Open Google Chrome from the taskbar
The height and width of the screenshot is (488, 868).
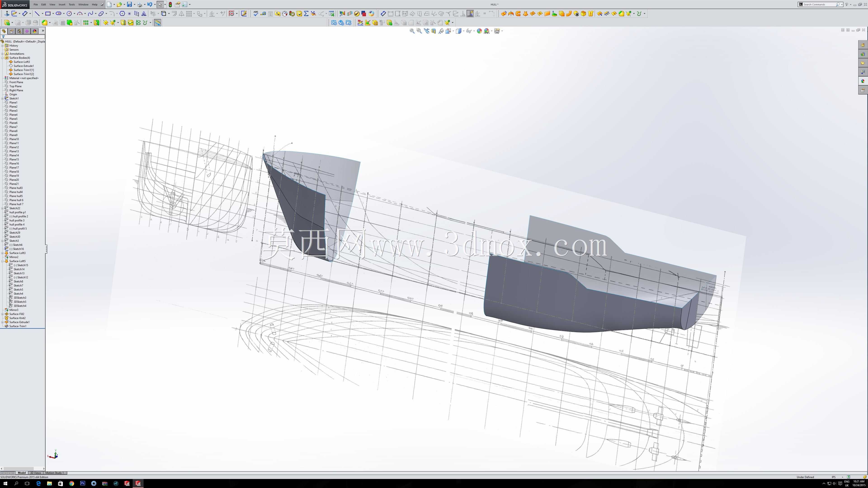[x=71, y=483]
